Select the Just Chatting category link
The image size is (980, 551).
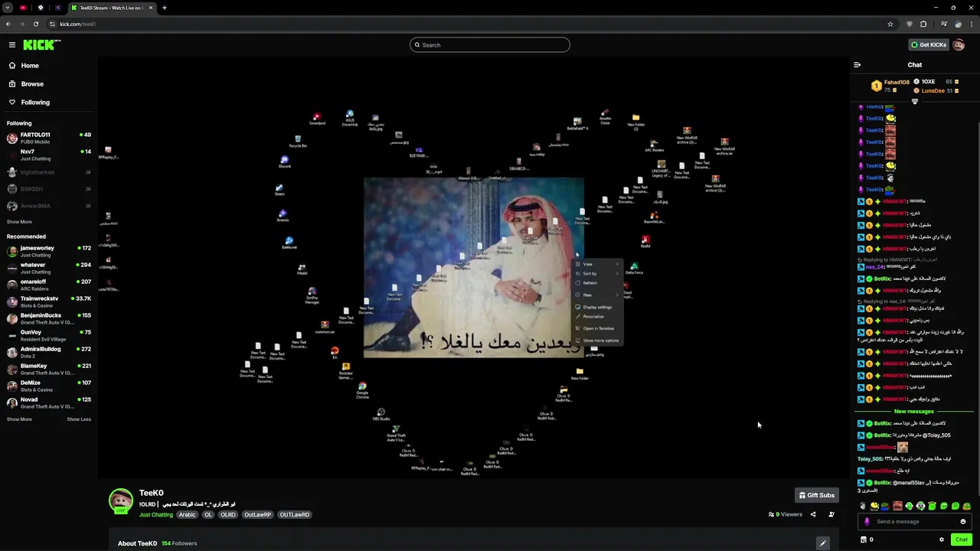pos(156,515)
